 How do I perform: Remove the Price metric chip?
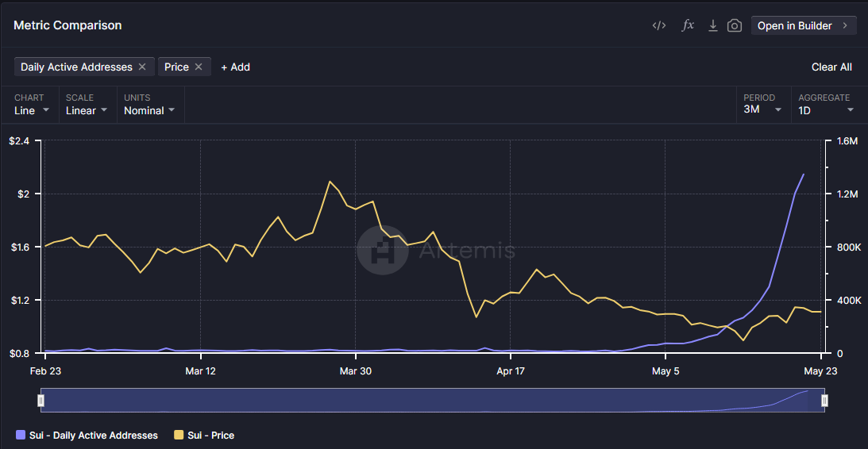pos(199,67)
